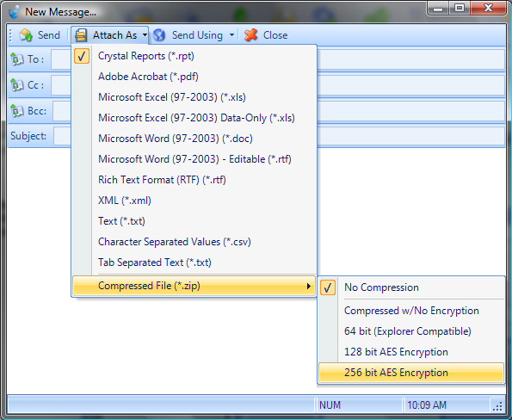
Task: Click into the To recipient field
Action: pyautogui.click(x=278, y=59)
